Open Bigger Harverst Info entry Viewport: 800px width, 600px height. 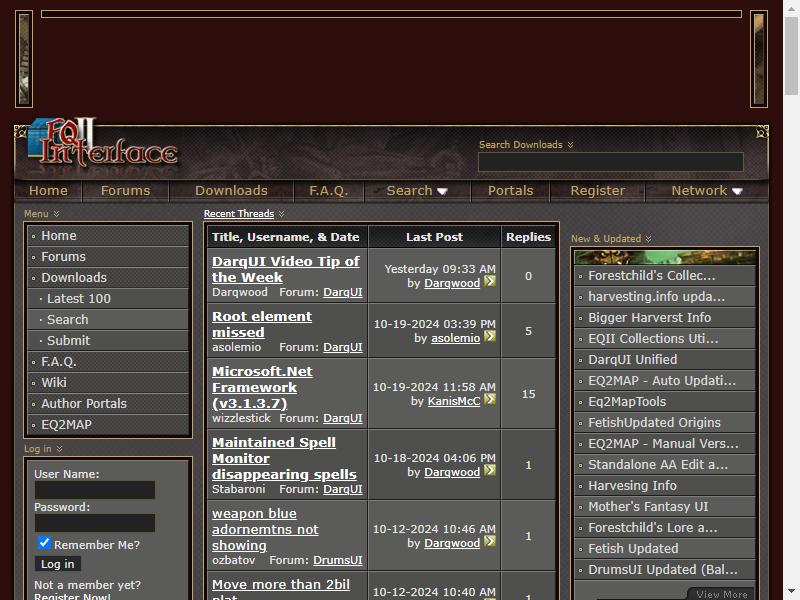pyautogui.click(x=664, y=317)
